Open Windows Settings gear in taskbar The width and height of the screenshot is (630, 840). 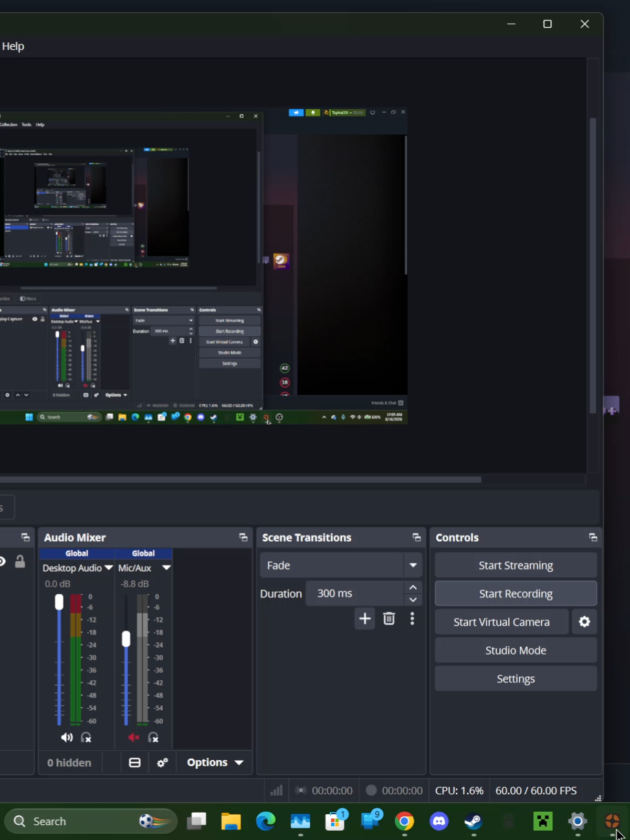(577, 822)
